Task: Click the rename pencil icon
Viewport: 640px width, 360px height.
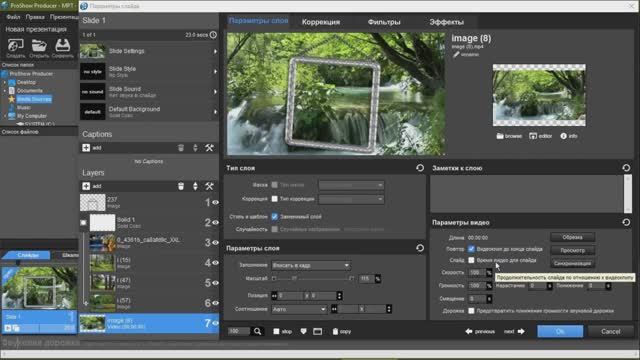Action: click(x=456, y=54)
